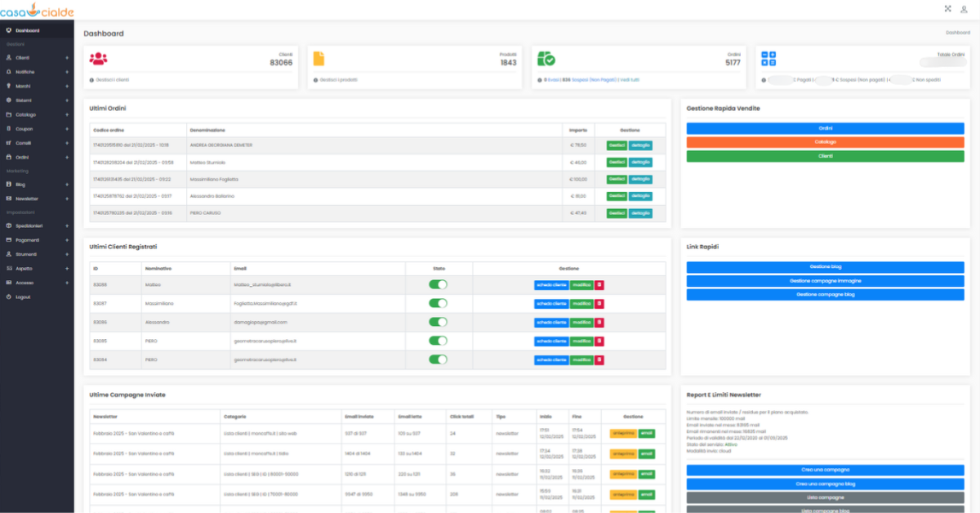Viewport: 980px width, 513px height.
Task: Delete client 83086 with red trash button
Action: click(599, 322)
